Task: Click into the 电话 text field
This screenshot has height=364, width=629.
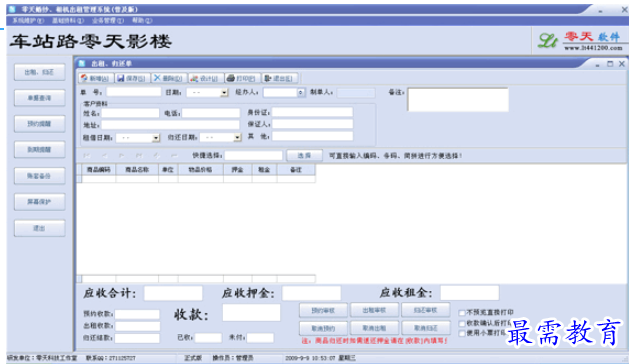Action: 211,113
